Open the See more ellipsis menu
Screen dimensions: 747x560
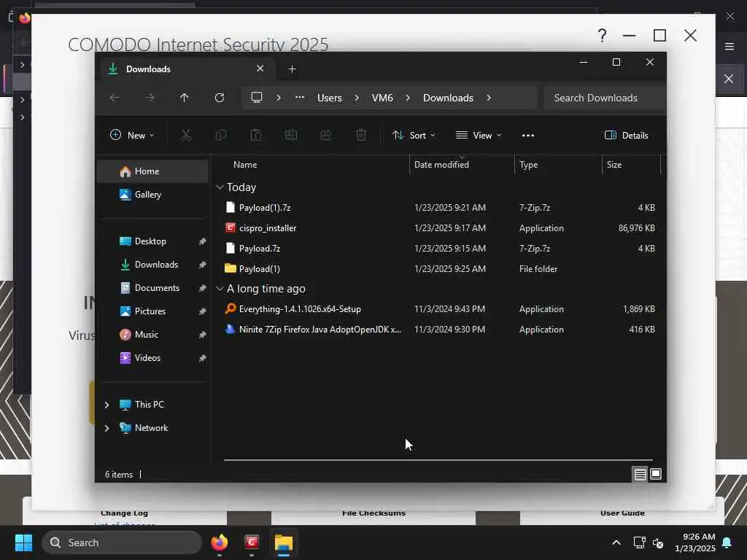tap(528, 135)
